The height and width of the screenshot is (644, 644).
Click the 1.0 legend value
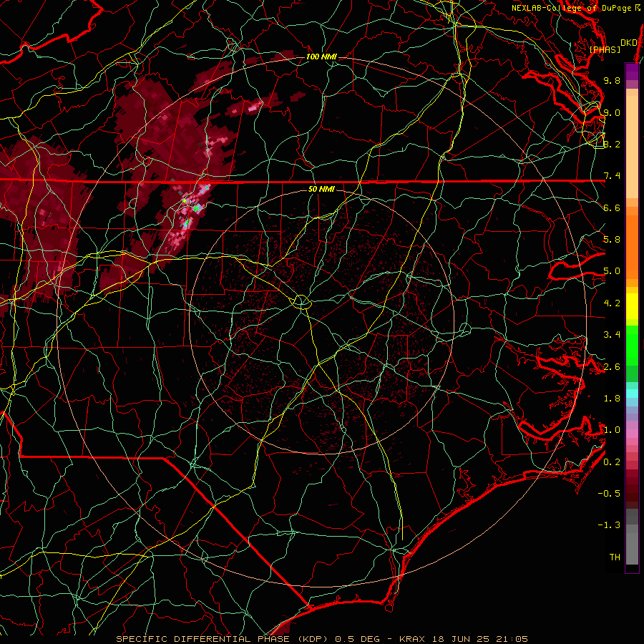pyautogui.click(x=612, y=430)
